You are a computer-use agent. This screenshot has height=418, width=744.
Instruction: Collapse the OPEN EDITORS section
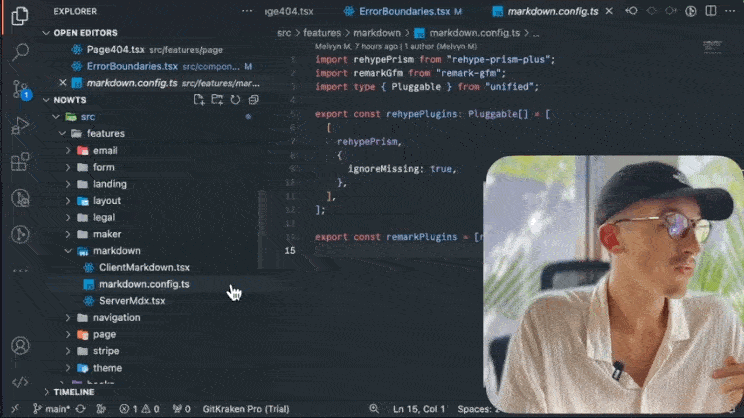[x=85, y=33]
